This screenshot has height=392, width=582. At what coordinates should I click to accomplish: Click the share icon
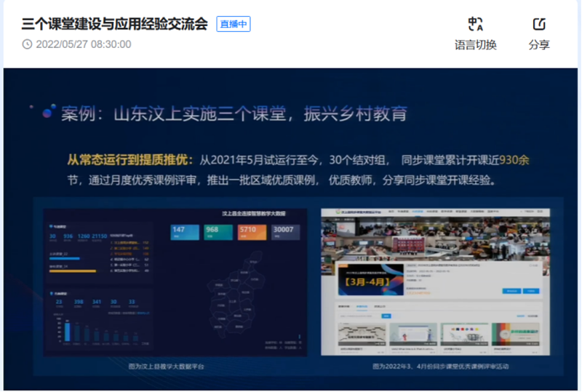pos(539,24)
